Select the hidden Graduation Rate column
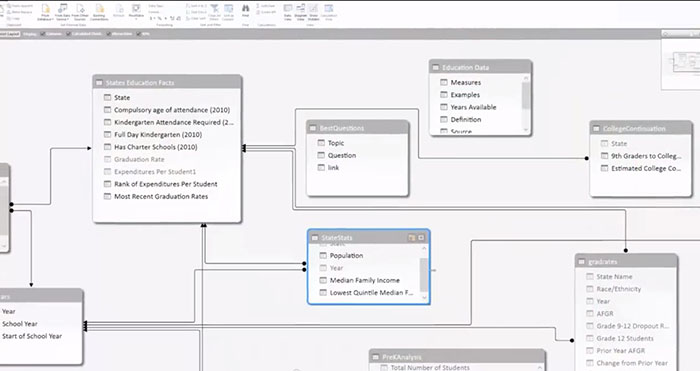Viewport: 700px width, 371px height. click(x=139, y=159)
